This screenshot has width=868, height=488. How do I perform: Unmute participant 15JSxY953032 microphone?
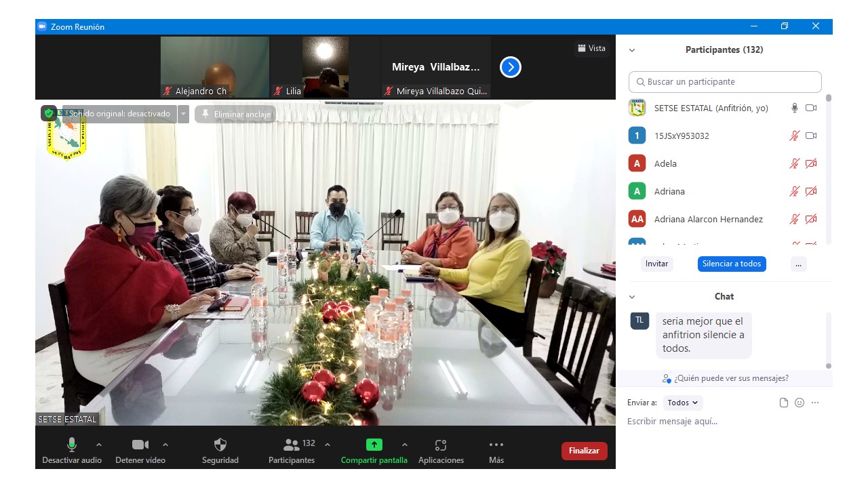pos(795,136)
